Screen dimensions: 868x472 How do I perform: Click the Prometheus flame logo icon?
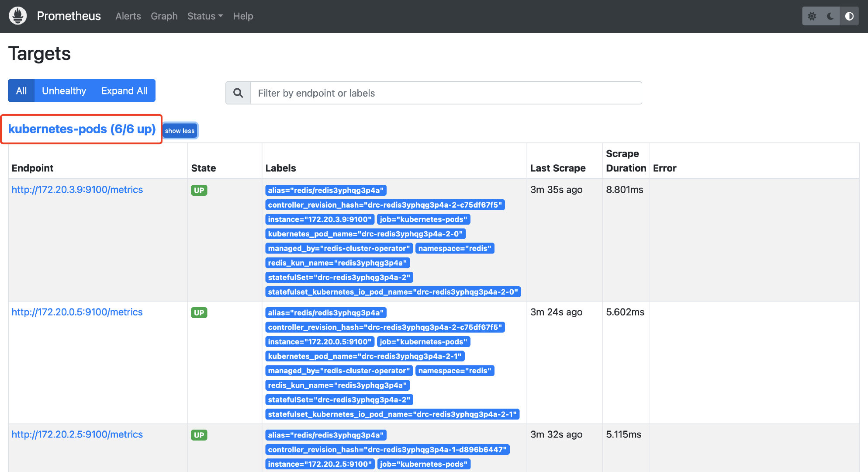(18, 16)
